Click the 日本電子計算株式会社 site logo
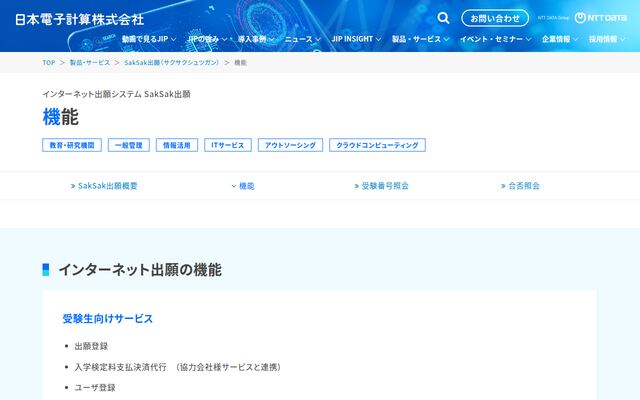The height and width of the screenshot is (400, 640). 79,20
